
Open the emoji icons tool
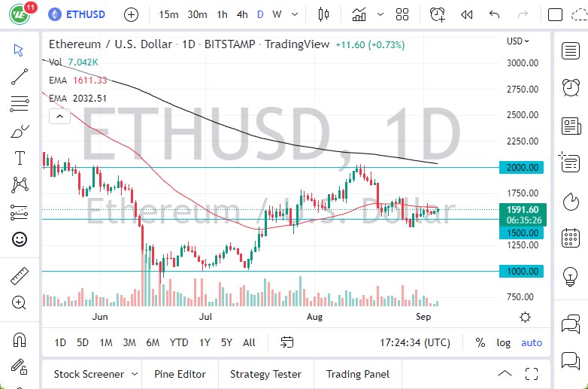tap(20, 239)
